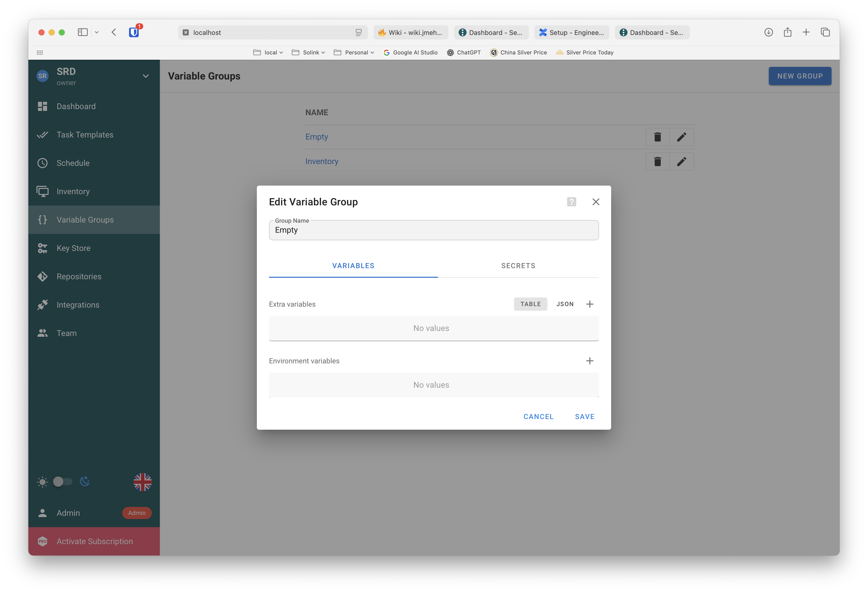Edit the Empty group with pencil icon
Image resolution: width=868 pixels, height=593 pixels.
pyautogui.click(x=681, y=137)
